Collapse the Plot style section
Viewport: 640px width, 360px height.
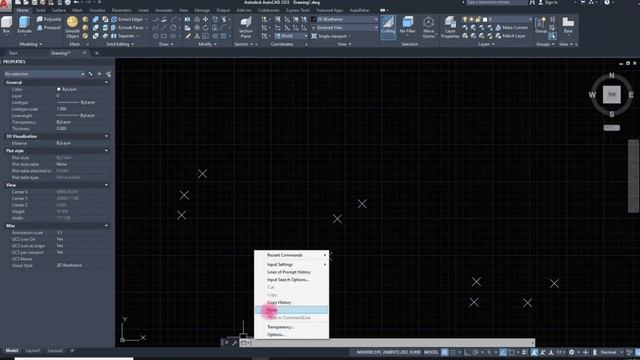pyautogui.click(x=107, y=151)
